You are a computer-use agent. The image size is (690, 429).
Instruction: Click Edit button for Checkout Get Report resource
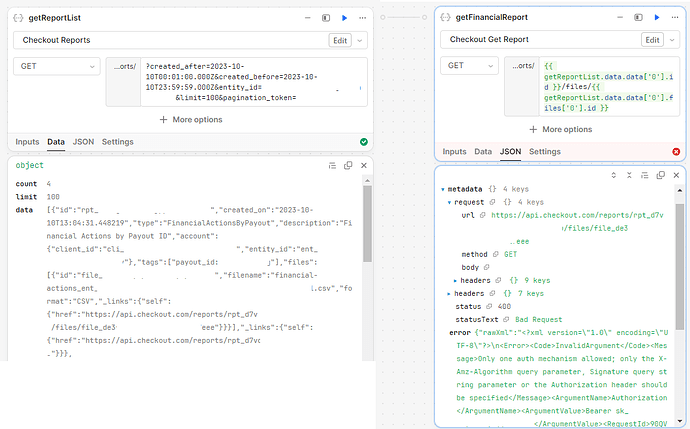click(652, 40)
